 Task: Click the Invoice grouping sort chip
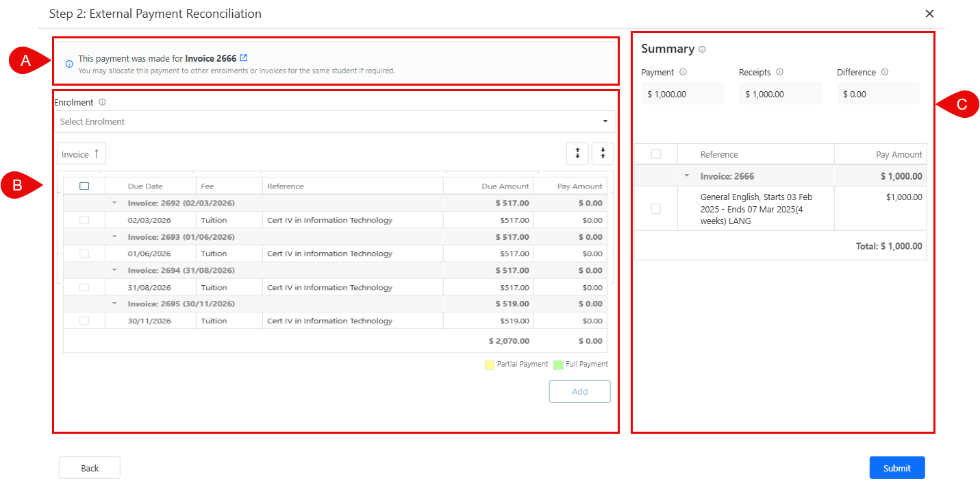point(81,154)
